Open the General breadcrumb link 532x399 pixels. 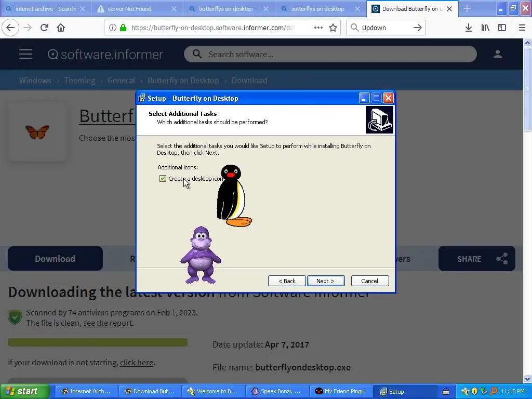click(x=121, y=81)
